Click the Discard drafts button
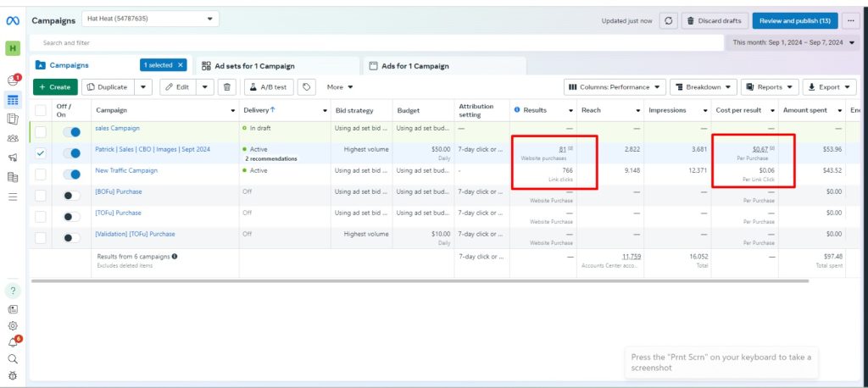Image resolution: width=868 pixels, height=388 pixels. coord(715,21)
